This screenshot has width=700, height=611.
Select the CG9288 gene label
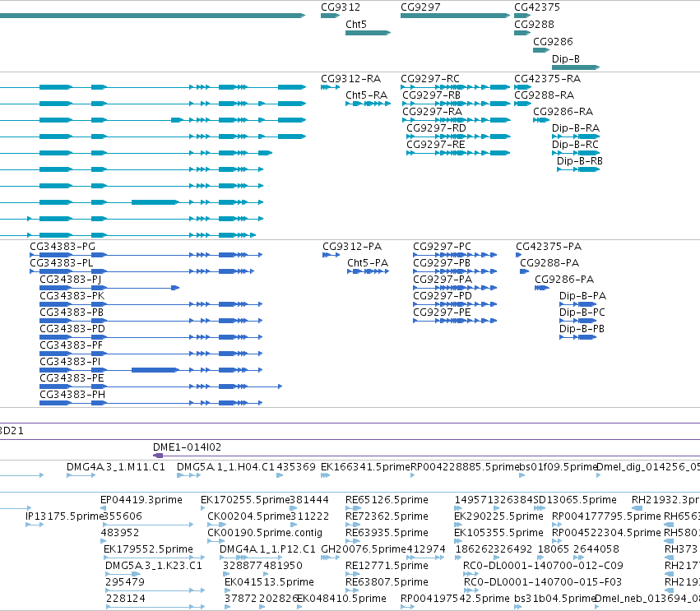[x=534, y=25]
